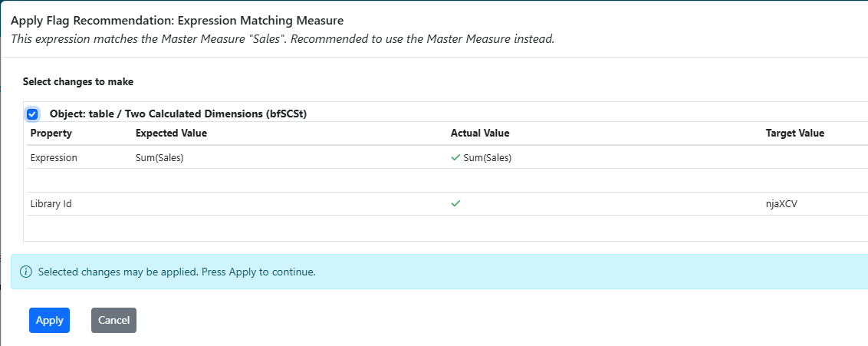
Task: Click the Apply Flag Recommendation dialog title
Action: (177, 20)
